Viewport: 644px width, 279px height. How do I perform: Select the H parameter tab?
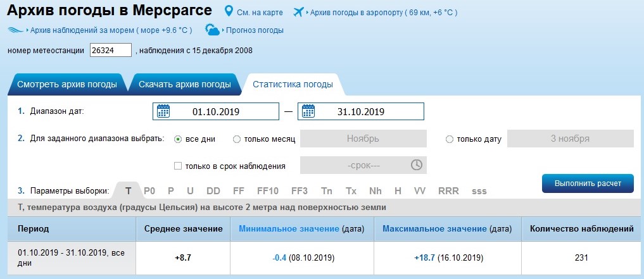398,191
